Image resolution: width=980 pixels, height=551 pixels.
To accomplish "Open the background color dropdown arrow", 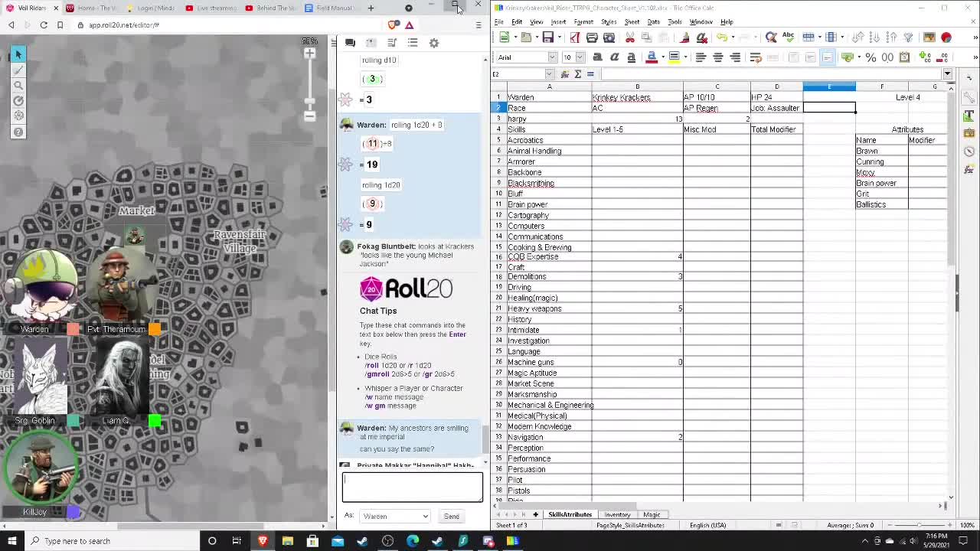I will tap(686, 57).
